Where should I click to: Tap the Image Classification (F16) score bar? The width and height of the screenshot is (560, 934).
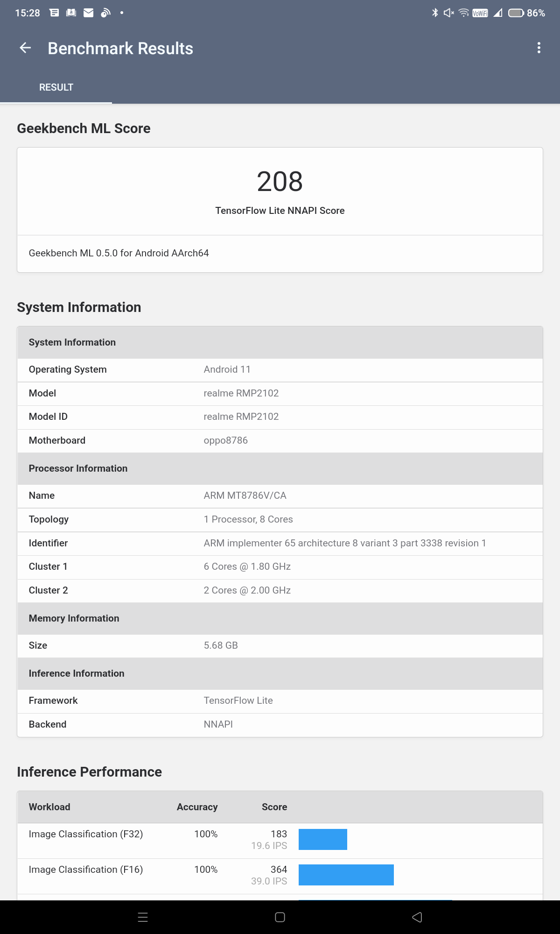[346, 875]
